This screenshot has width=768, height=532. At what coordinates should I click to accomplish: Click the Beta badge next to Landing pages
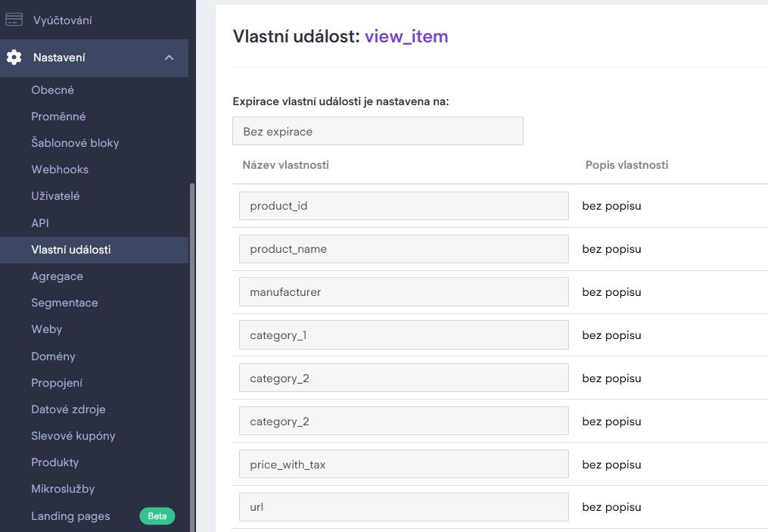(x=157, y=516)
